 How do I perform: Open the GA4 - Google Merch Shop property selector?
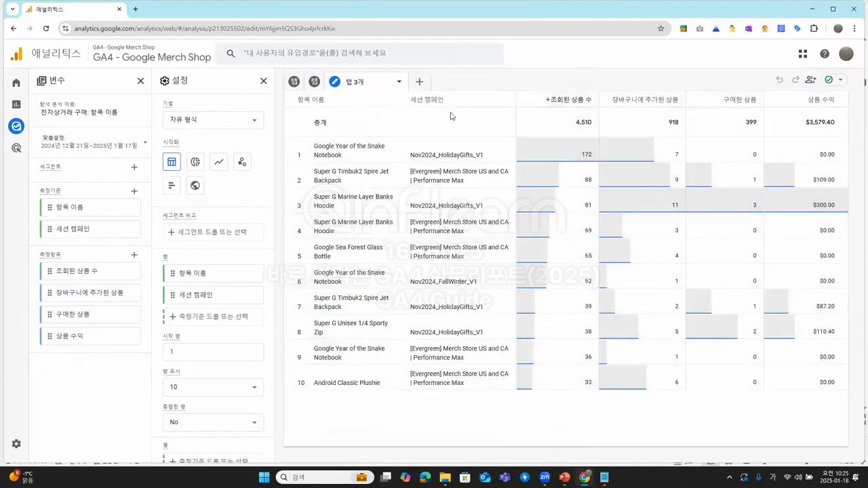tap(151, 54)
